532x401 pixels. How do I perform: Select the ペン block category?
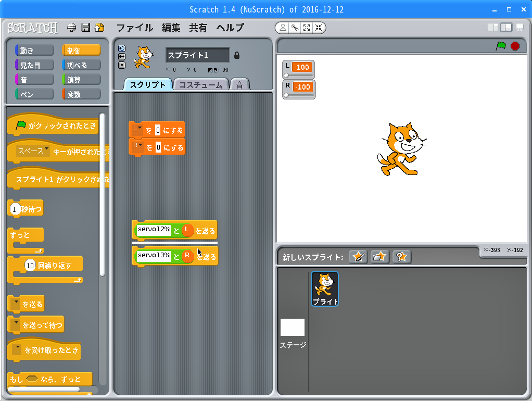click(x=34, y=94)
